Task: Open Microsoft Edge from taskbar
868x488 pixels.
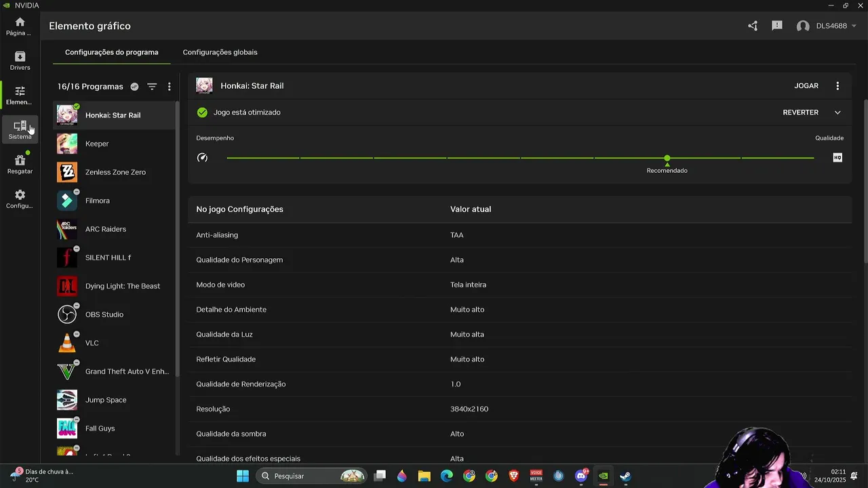Action: (447, 476)
